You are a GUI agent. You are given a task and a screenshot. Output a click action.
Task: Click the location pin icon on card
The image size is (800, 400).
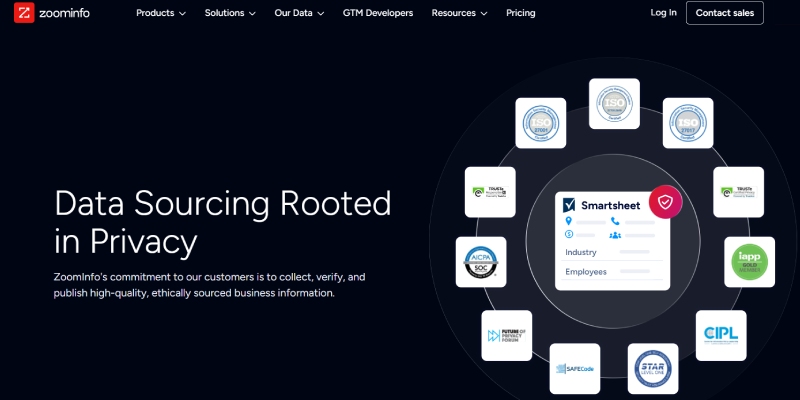[568, 221]
